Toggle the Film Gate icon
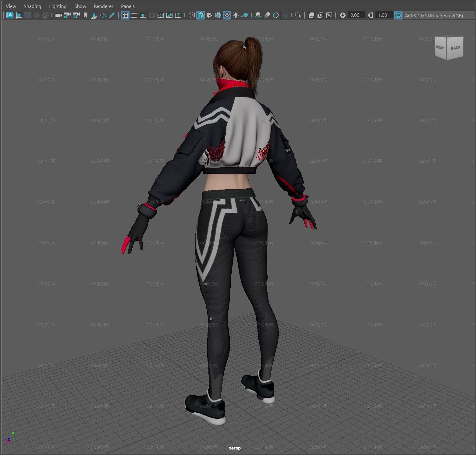The height and width of the screenshot is (455, 476). click(134, 15)
